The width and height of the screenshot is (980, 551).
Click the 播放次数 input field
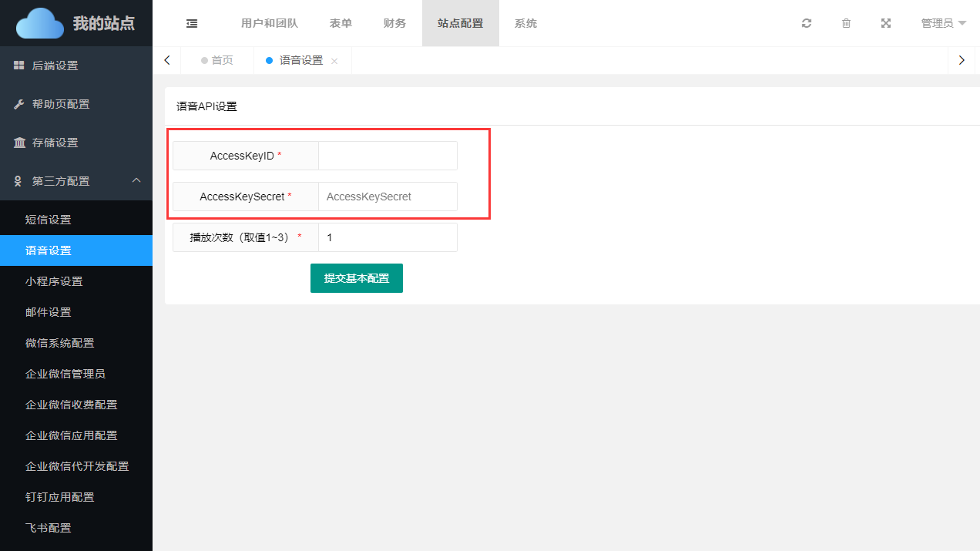coord(388,237)
